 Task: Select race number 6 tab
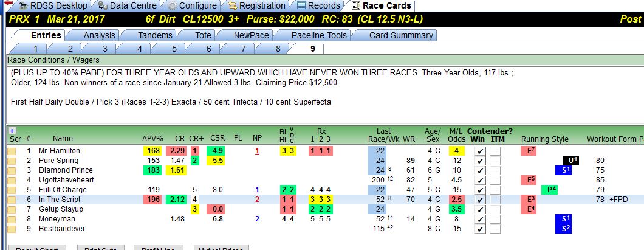tap(208, 49)
